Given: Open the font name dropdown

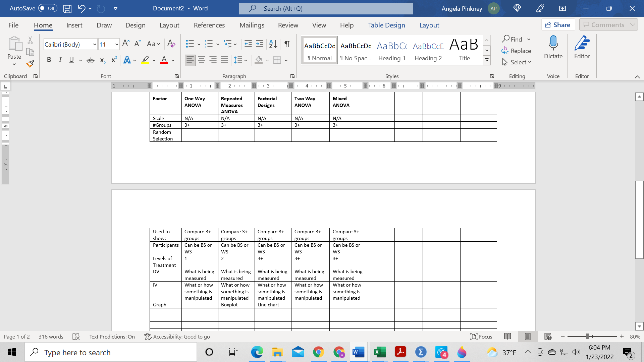Looking at the screenshot, I should tap(95, 44).
